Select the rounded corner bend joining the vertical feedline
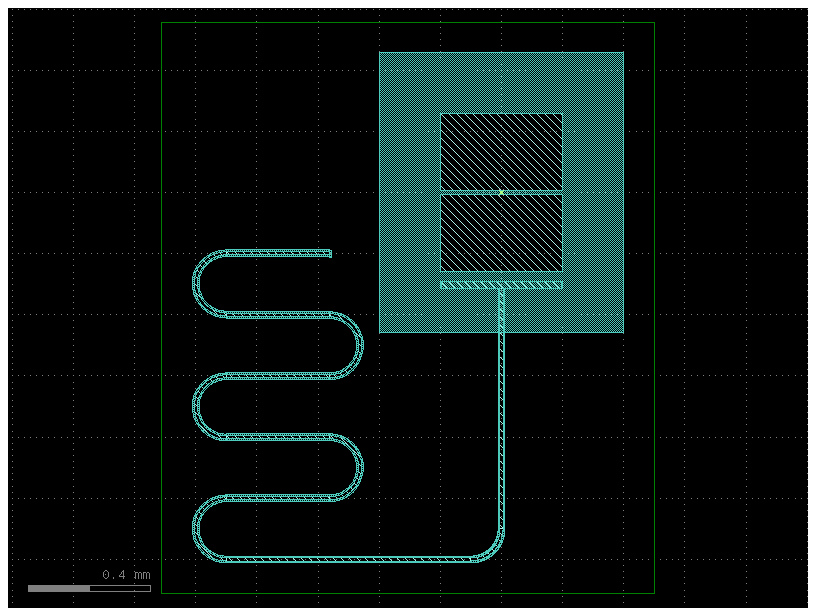816x616 pixels. tap(493, 550)
